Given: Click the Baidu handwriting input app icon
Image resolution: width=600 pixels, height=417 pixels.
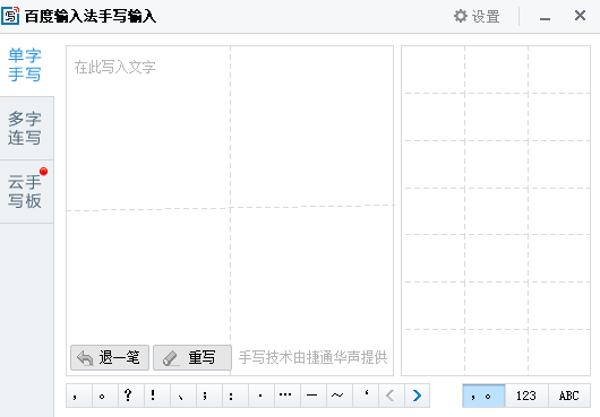Looking at the screenshot, I should coord(12,16).
